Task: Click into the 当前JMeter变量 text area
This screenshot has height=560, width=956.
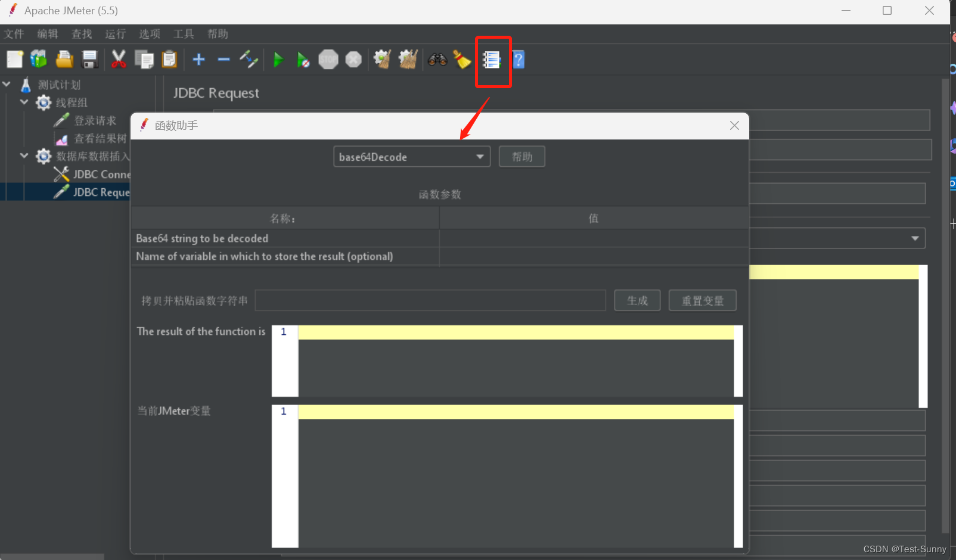Action: [516, 477]
